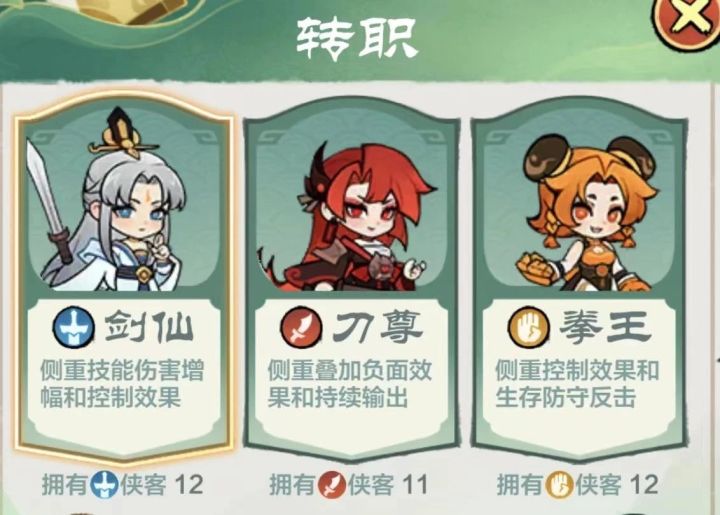720x515 pixels.
Task: Click the 转职 title header
Action: click(x=356, y=39)
